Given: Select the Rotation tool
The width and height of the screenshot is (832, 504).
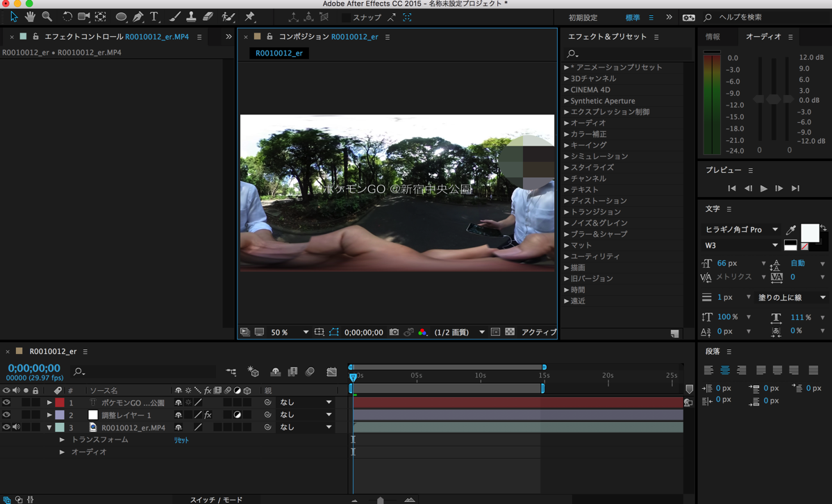Looking at the screenshot, I should click(67, 17).
